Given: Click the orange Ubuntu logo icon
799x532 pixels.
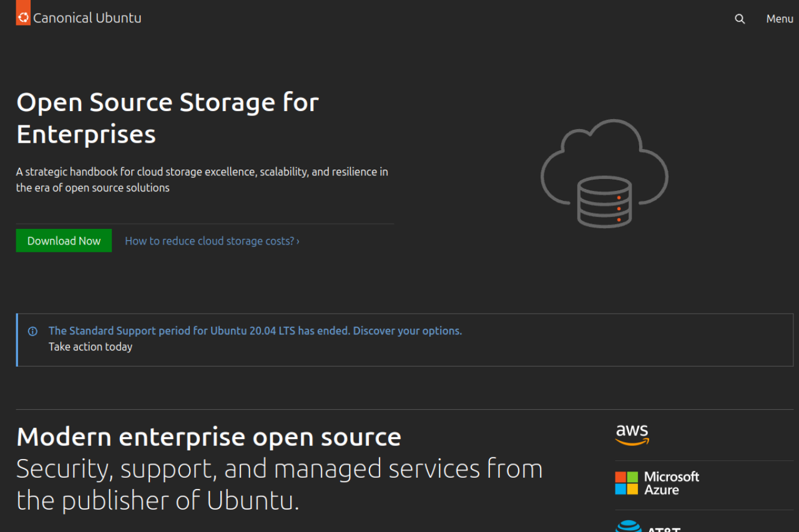Looking at the screenshot, I should pyautogui.click(x=23, y=17).
